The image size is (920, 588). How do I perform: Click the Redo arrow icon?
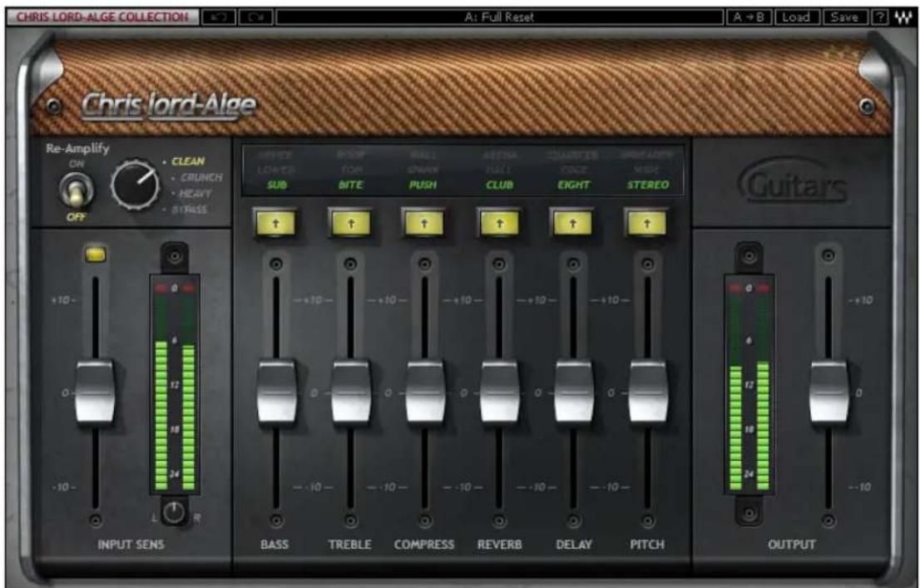coord(256,17)
